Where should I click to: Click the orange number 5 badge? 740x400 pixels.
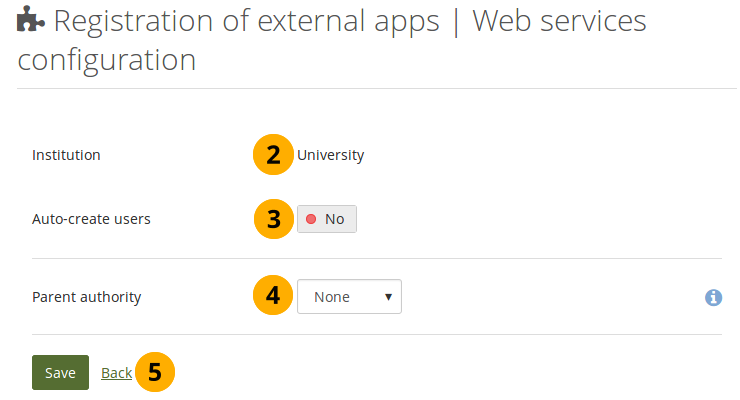coord(154,372)
